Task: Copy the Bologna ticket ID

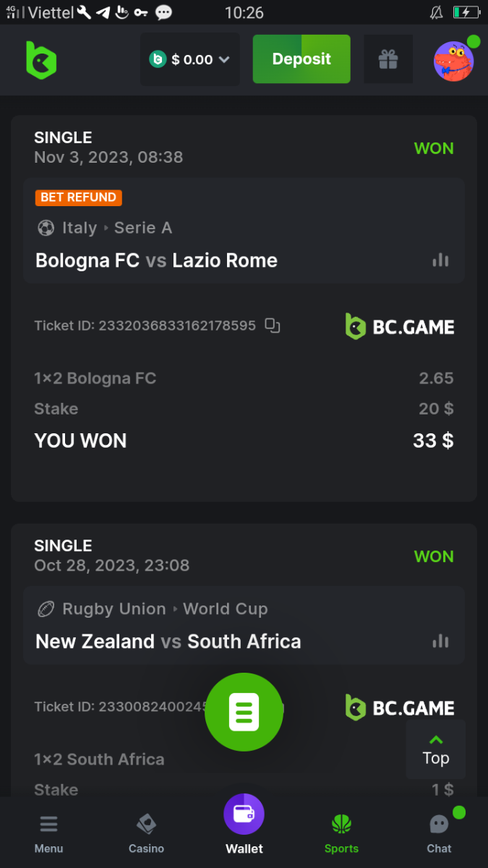Action: (x=273, y=325)
